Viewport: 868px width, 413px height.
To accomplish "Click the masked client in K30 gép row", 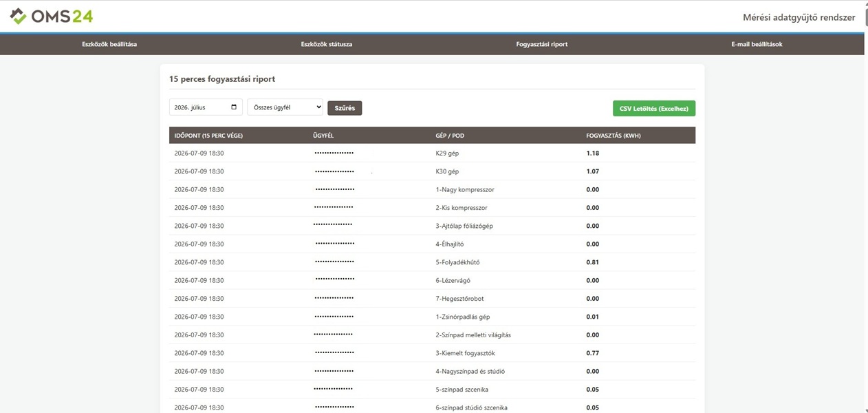I will pyautogui.click(x=334, y=171).
